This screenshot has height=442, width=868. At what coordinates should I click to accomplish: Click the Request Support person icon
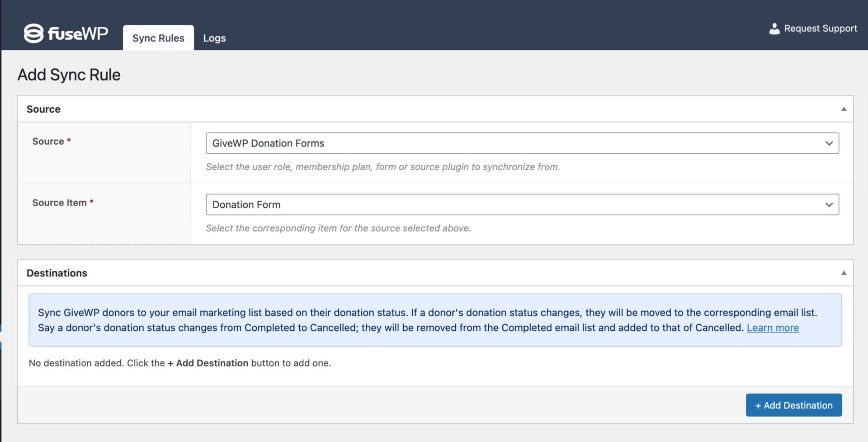[x=775, y=29]
